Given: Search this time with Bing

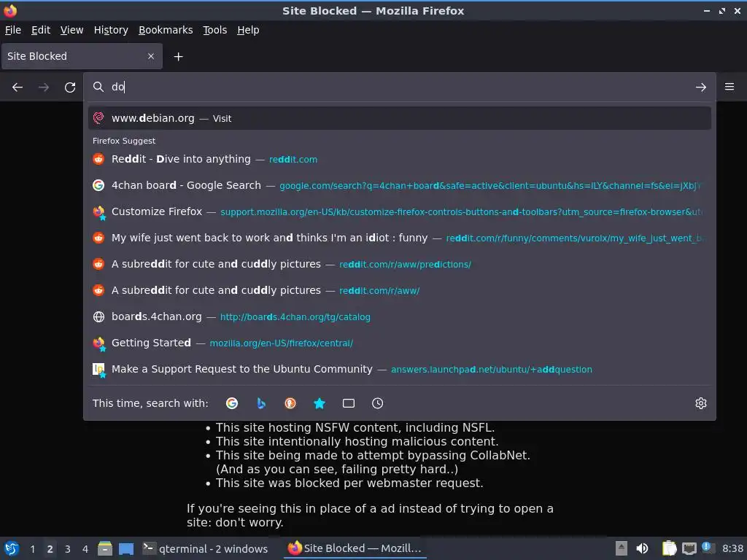Looking at the screenshot, I should coord(261,403).
